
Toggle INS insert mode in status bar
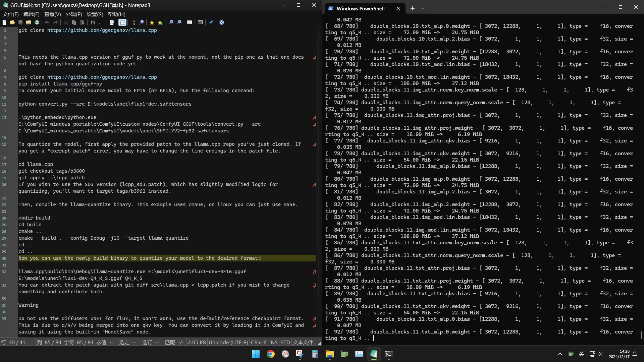273,342
